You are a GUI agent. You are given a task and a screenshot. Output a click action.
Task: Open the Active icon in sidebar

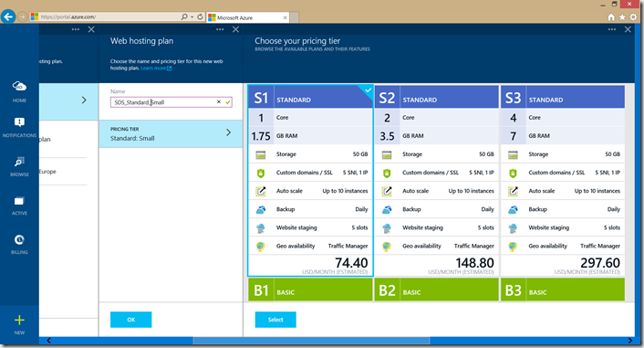point(19,206)
